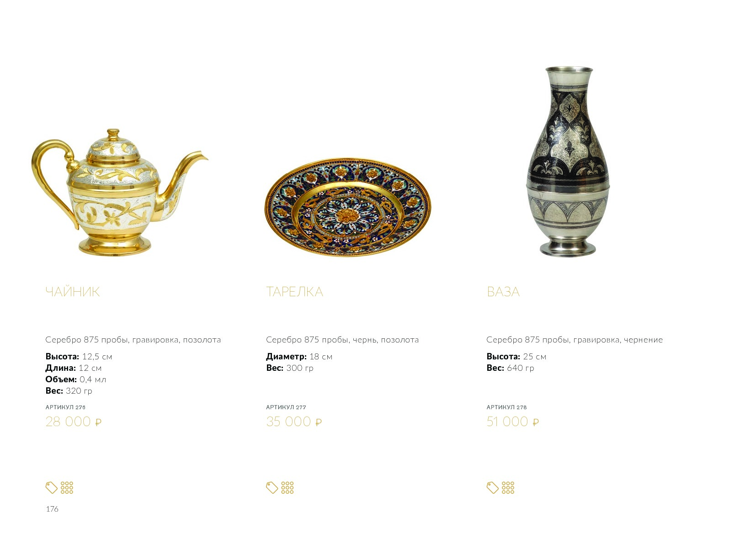Click the price tag icon under the teapot
Image resolution: width=756 pixels, height=540 pixels.
point(51,488)
